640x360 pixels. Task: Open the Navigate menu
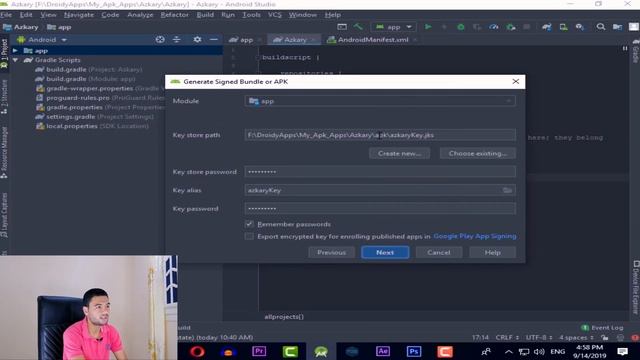click(79, 15)
